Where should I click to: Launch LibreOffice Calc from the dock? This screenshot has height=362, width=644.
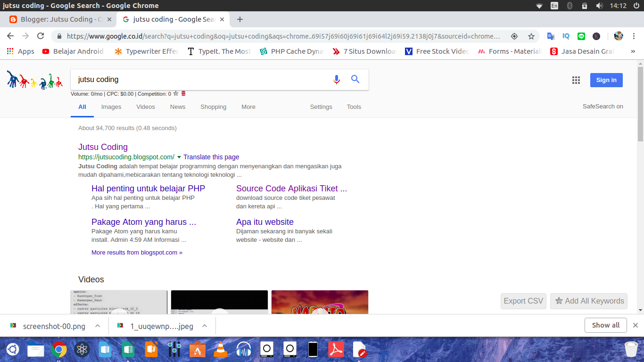point(128,349)
